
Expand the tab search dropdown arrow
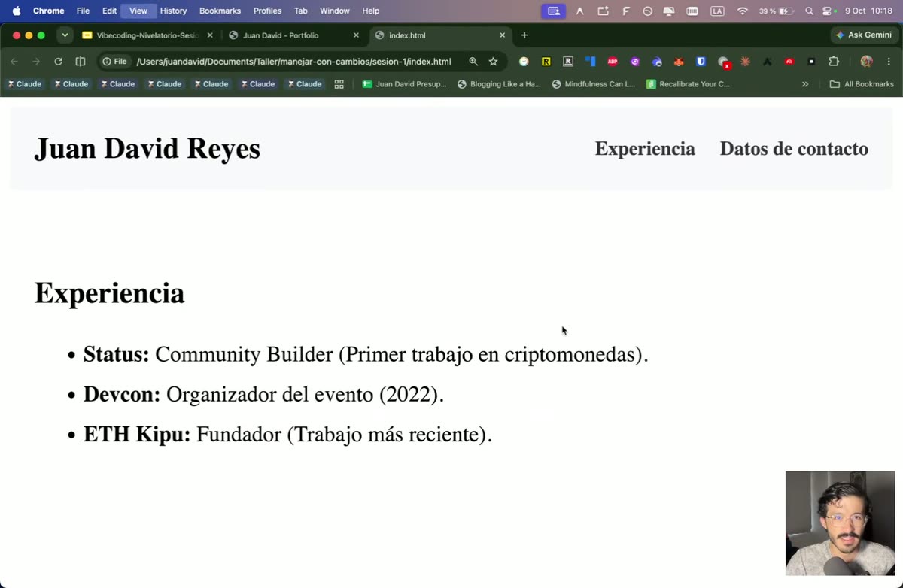pos(65,35)
